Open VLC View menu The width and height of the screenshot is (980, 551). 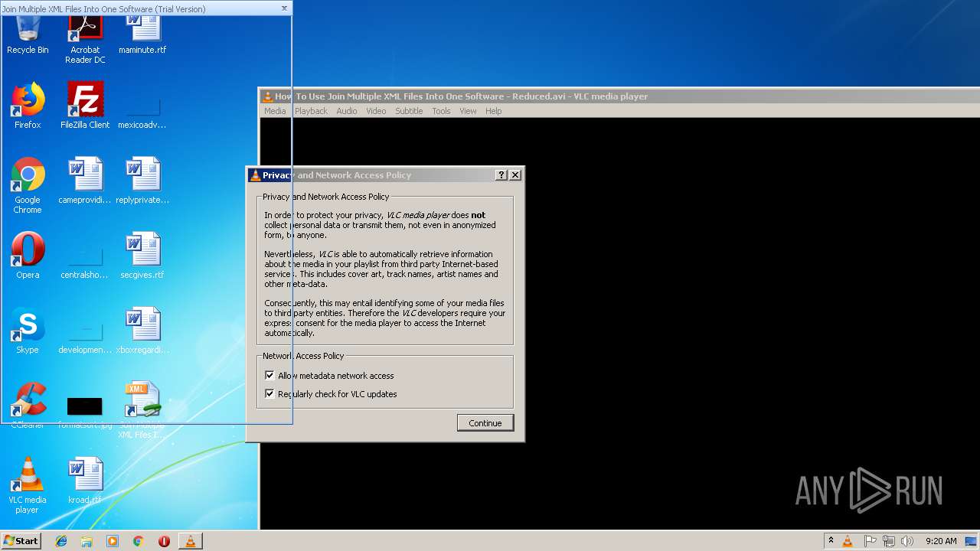point(468,111)
